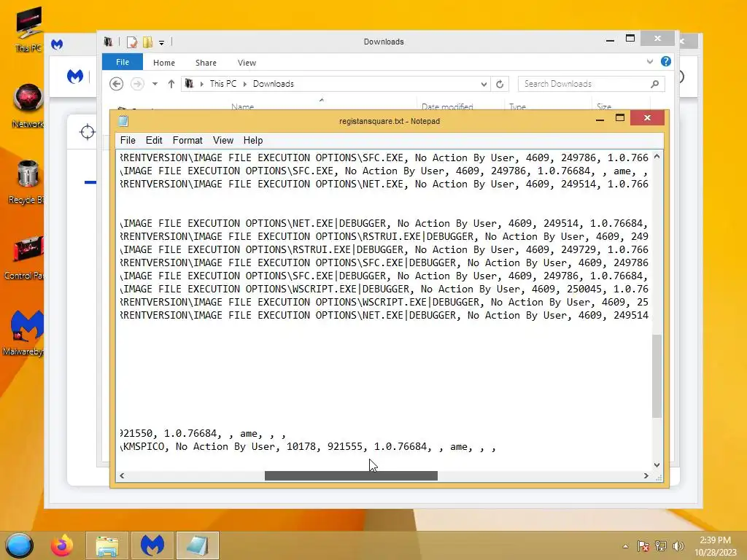Click Notepad horizontal scrollbar right arrow
This screenshot has width=747, height=560.
[646, 475]
